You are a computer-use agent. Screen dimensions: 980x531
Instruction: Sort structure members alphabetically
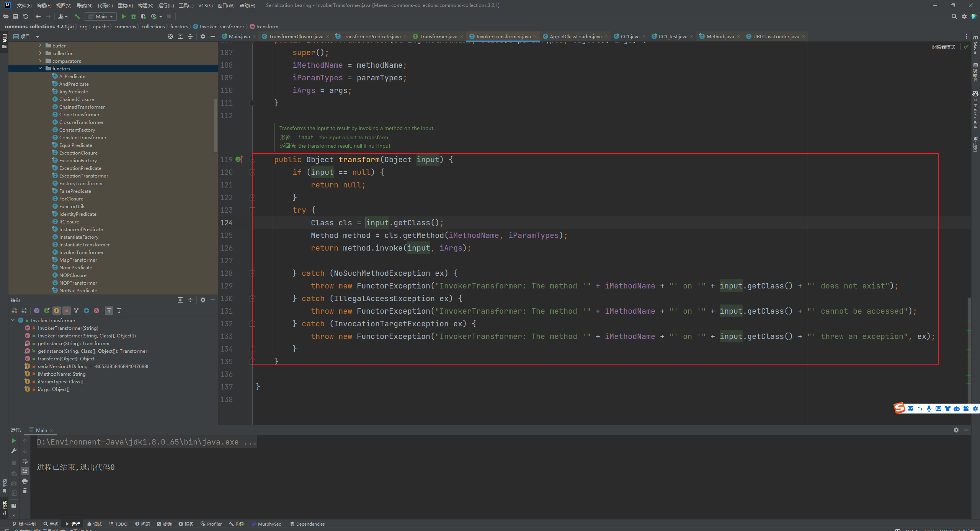point(24,311)
